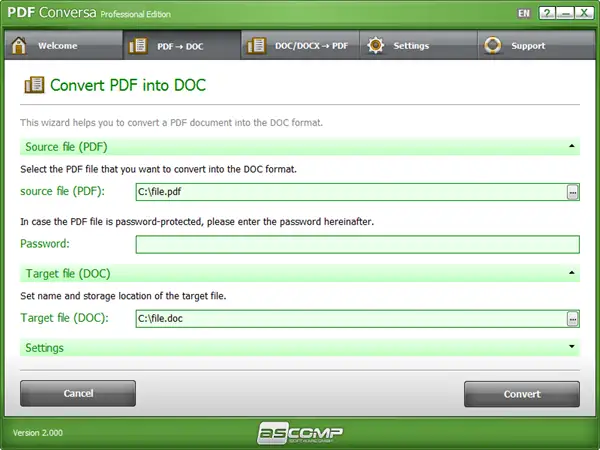Click the 'Password:' label
600x450 pixels.
coord(45,244)
